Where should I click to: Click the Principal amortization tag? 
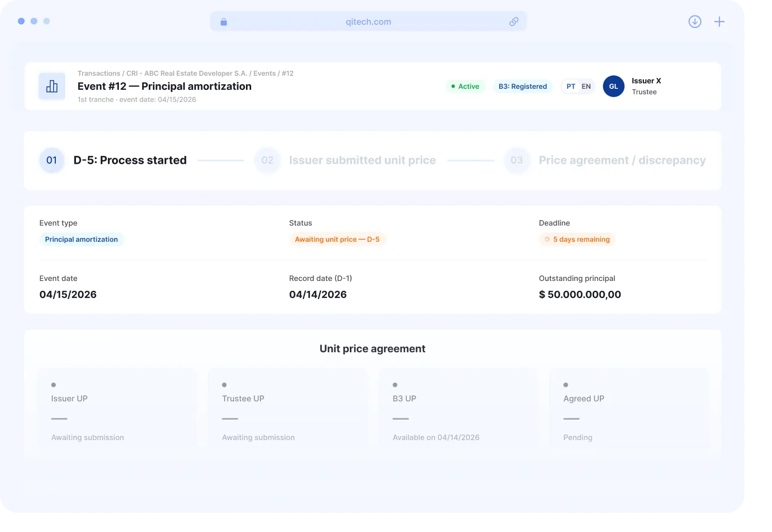coord(82,239)
